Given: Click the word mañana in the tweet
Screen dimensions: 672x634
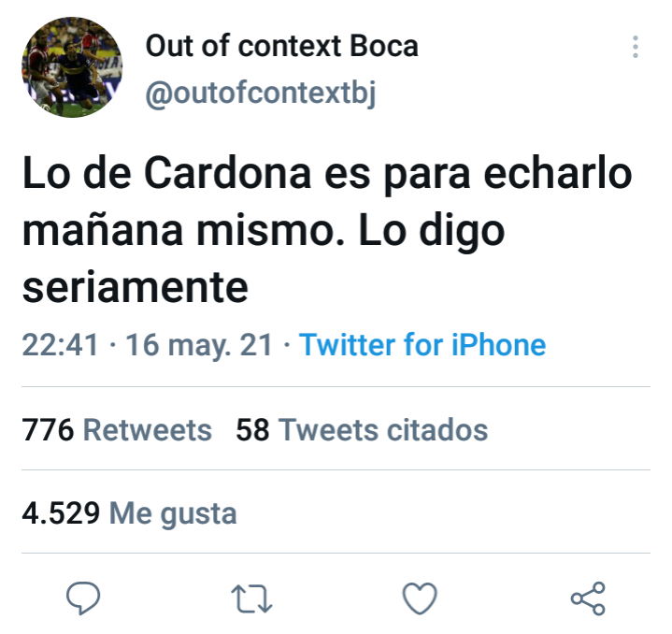Looking at the screenshot, I should pos(103,230).
